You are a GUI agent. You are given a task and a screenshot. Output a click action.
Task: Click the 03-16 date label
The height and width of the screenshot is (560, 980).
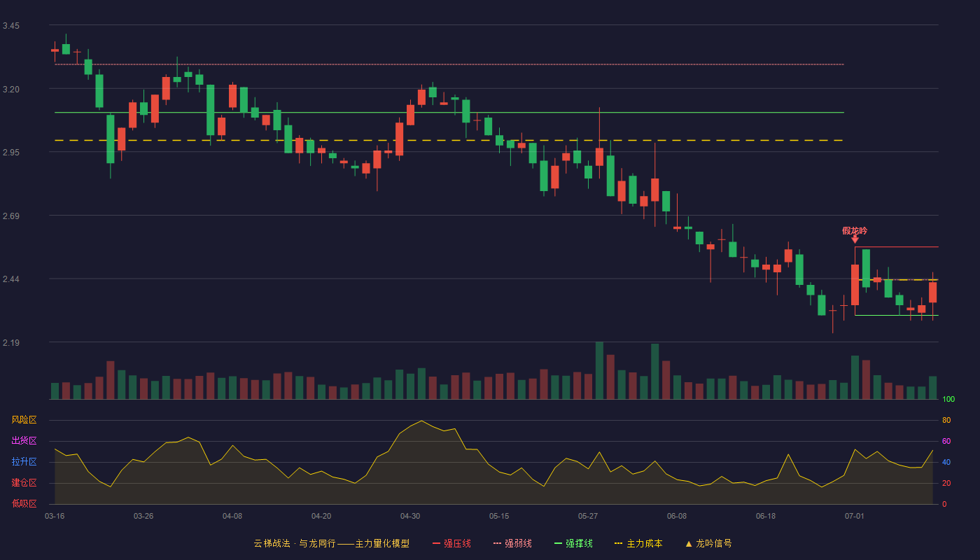click(x=55, y=516)
